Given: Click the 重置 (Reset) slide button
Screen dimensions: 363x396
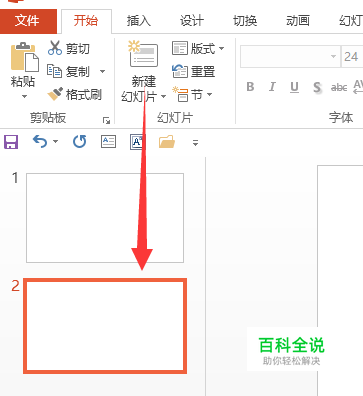Looking at the screenshot, I should pos(194,71).
